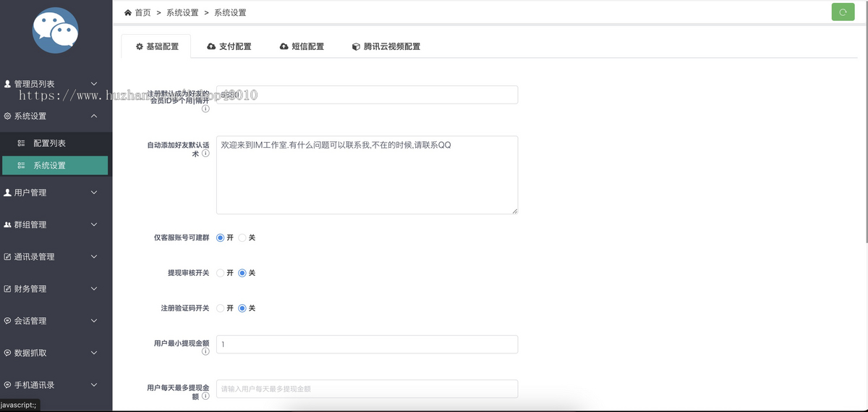
Task: Expand the 数据抓取 menu chevron
Action: tap(94, 353)
